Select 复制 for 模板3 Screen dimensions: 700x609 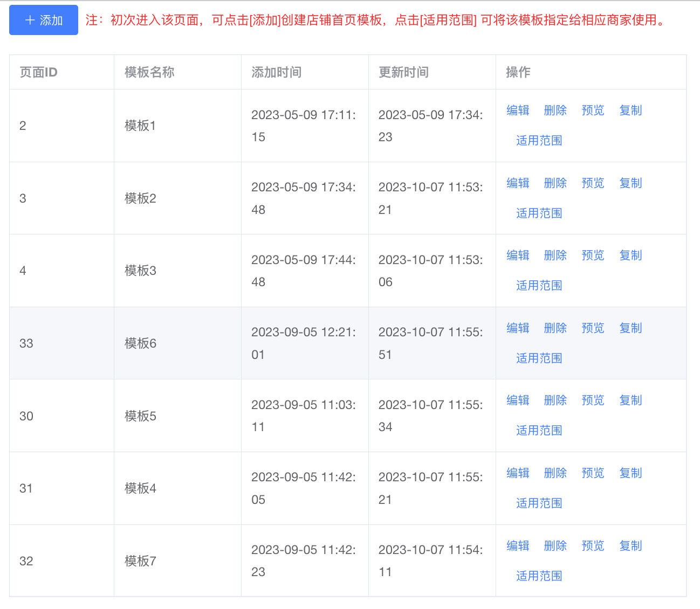click(630, 255)
